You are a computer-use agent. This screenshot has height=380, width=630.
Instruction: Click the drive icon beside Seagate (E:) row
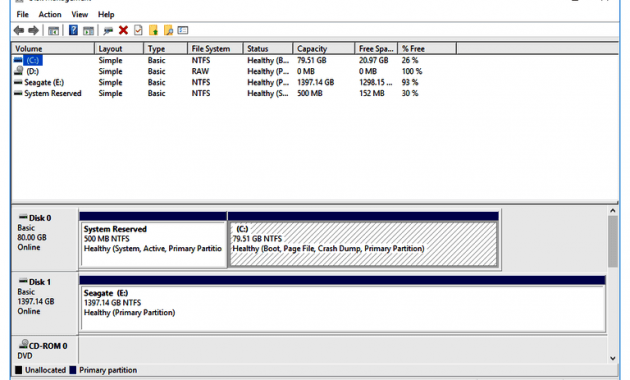(18, 82)
